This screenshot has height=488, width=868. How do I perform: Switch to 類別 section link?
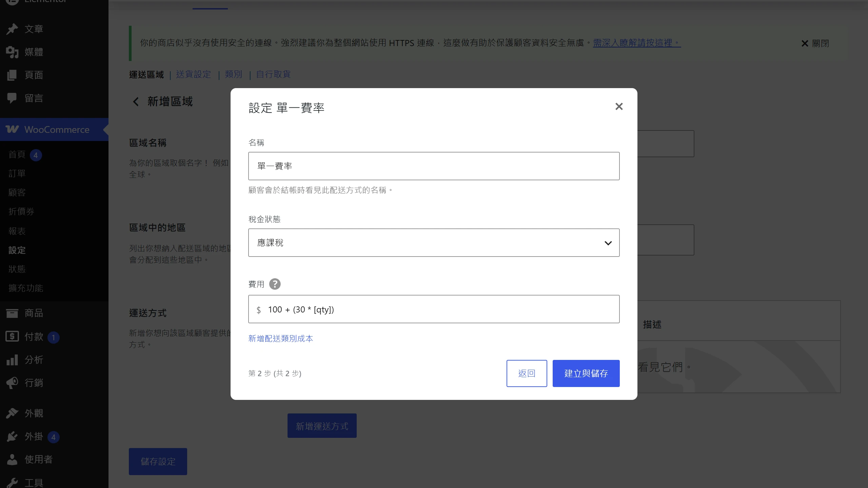click(x=233, y=74)
